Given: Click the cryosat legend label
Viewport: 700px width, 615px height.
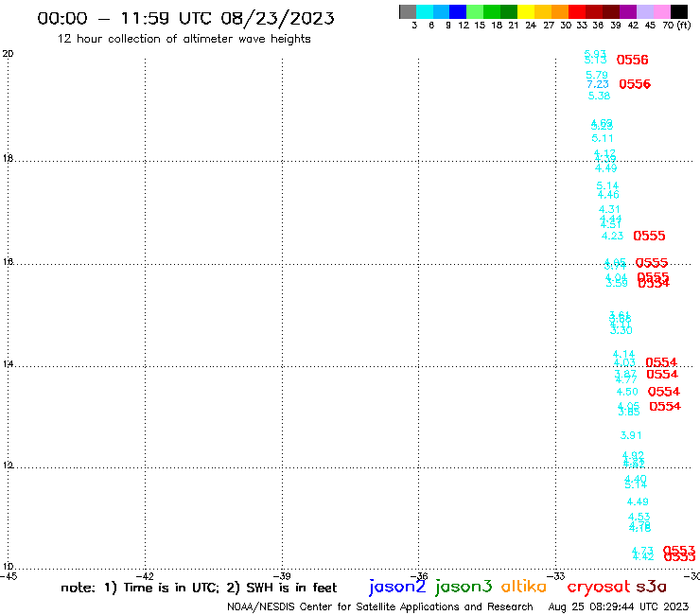Looking at the screenshot, I should (x=599, y=587).
